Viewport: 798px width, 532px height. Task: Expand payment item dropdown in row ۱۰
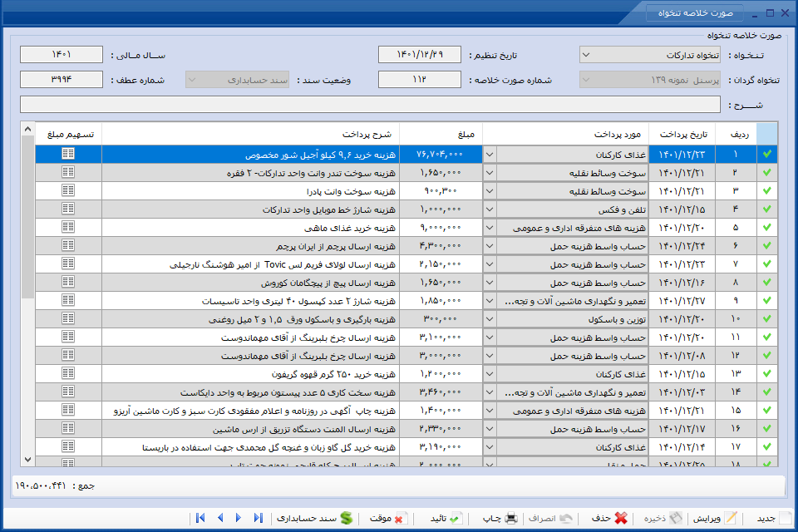pos(490,319)
